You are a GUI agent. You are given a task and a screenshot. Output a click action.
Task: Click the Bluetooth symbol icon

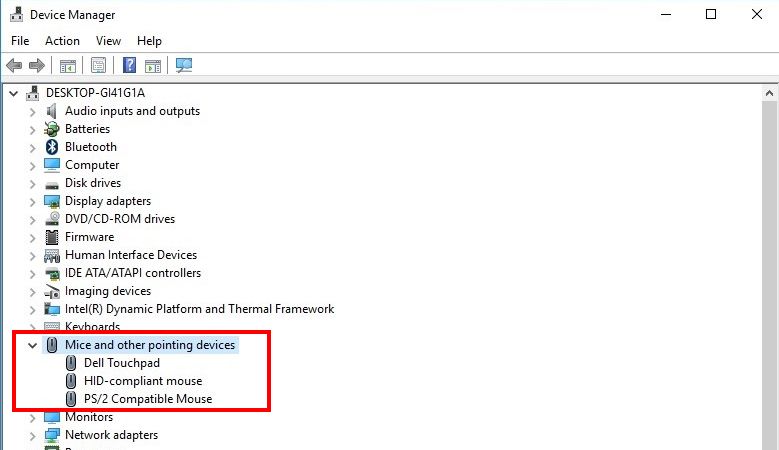tap(52, 147)
